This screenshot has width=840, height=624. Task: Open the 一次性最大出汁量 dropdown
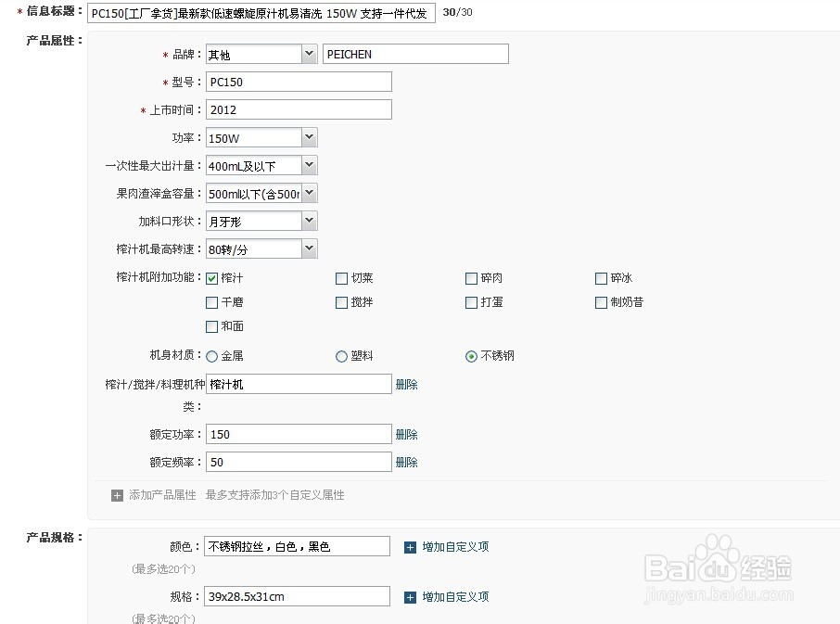261,166
